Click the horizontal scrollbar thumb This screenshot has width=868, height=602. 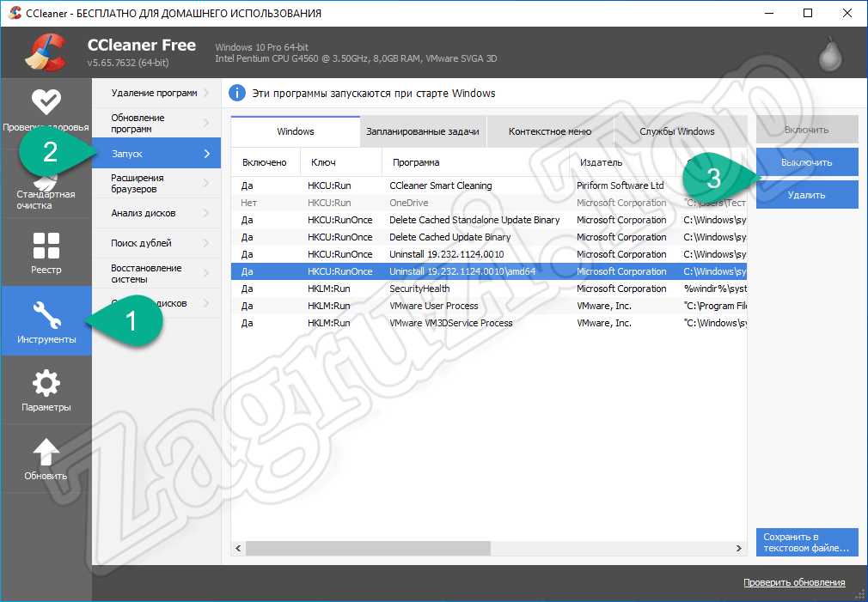coord(368,548)
